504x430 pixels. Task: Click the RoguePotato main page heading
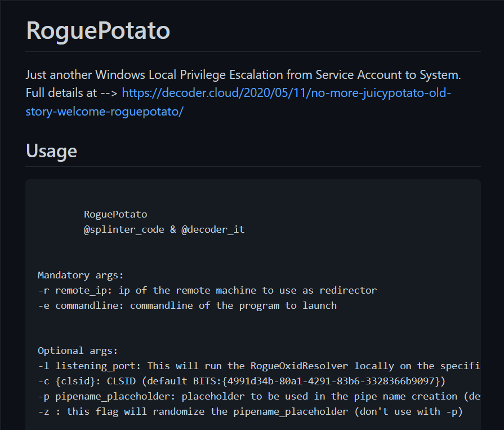[98, 30]
